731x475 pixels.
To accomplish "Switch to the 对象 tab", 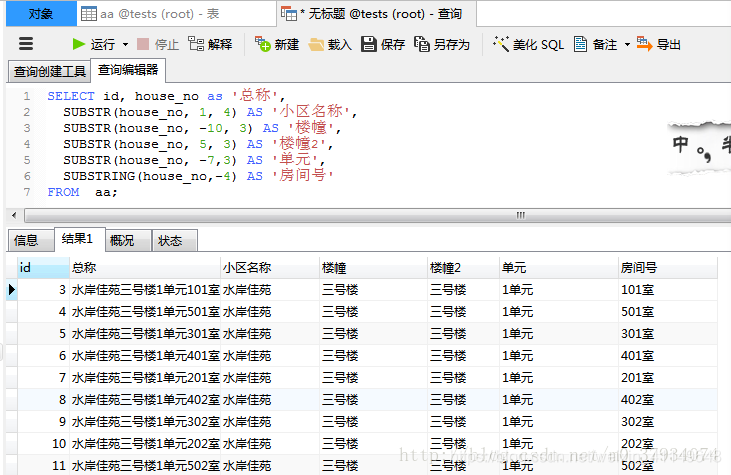I will pos(41,14).
